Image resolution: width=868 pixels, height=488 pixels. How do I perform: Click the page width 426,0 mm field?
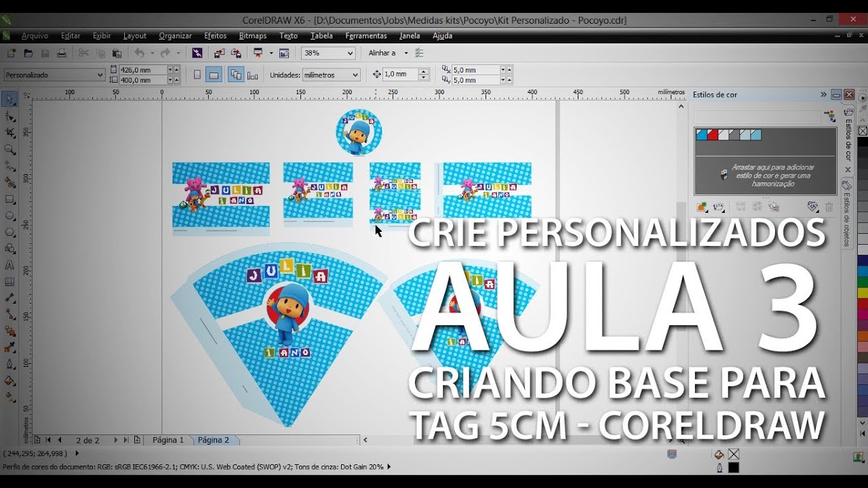pos(142,70)
